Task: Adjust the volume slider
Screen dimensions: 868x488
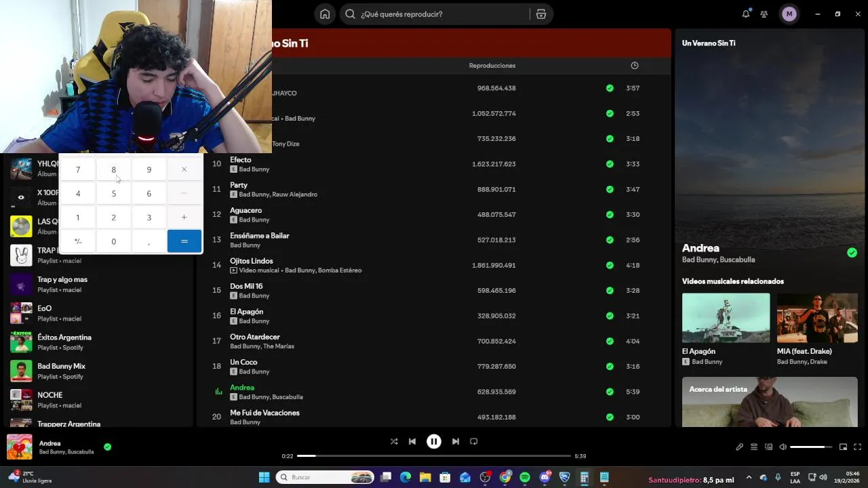Action: [811, 447]
